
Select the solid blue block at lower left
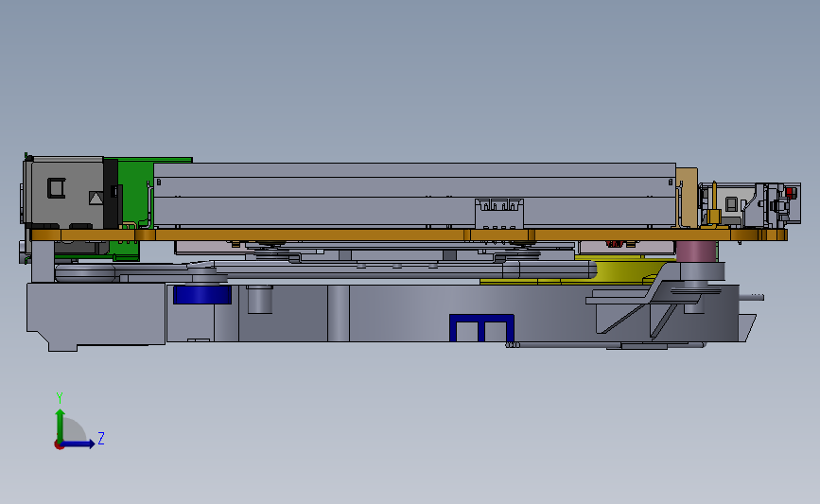point(201,294)
